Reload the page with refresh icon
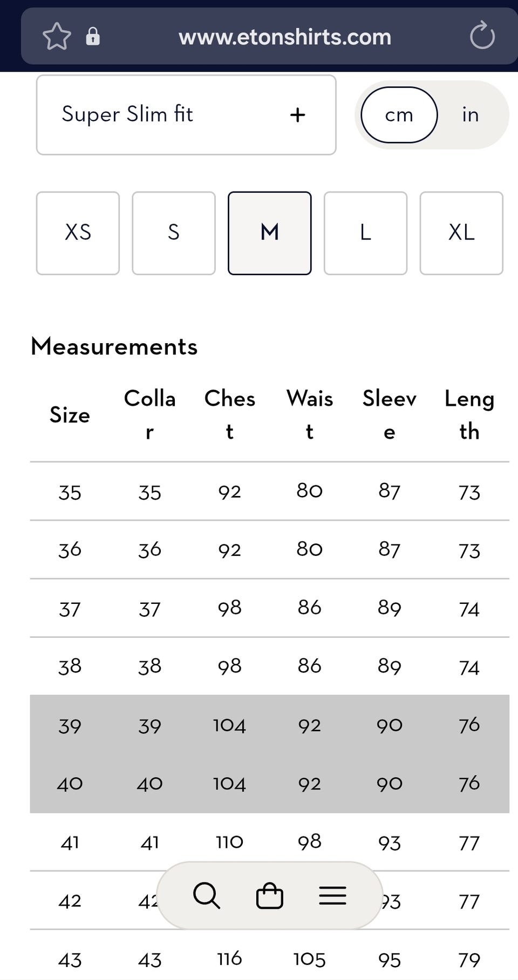This screenshot has width=518, height=980. click(482, 36)
